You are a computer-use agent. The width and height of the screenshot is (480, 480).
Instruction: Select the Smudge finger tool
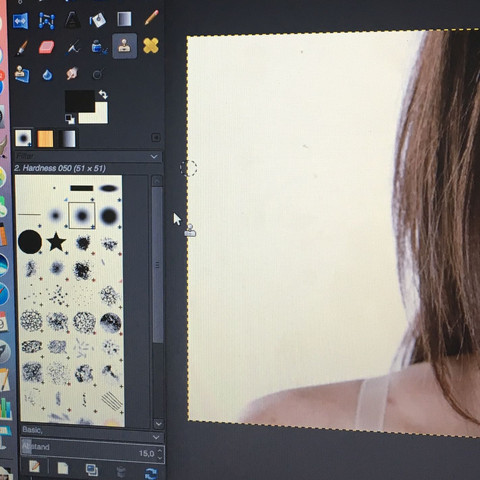(x=72, y=73)
